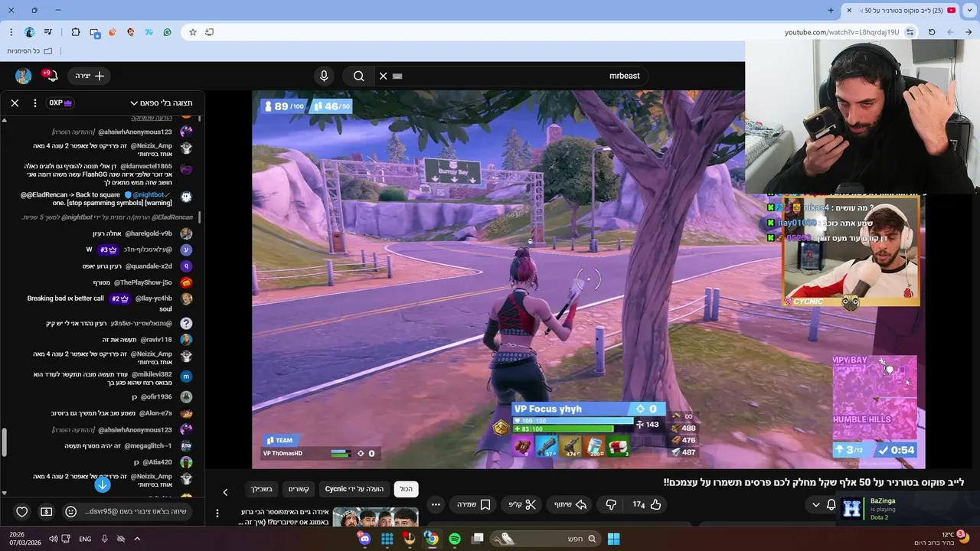Viewport: 980px width, 551px height.
Task: Open YouTube notifications bell
Action: click(52, 76)
